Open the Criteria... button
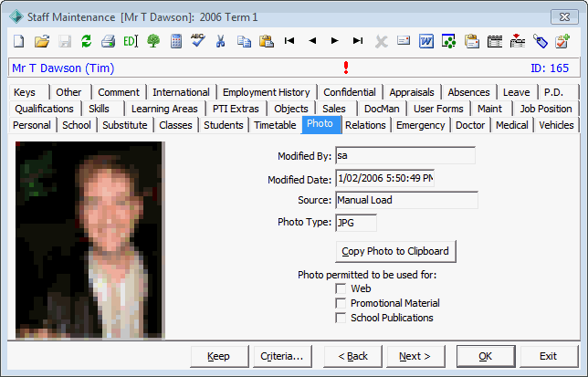 click(282, 356)
